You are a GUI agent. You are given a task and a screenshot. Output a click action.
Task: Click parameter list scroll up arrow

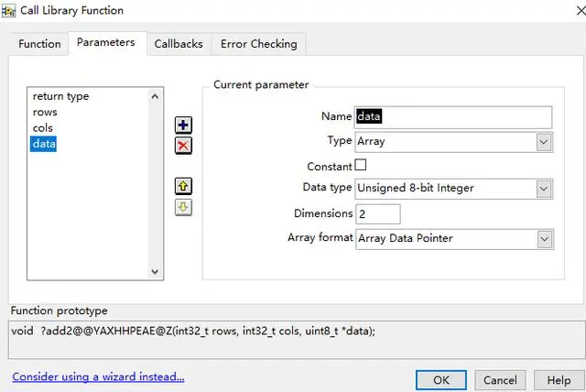click(x=155, y=97)
